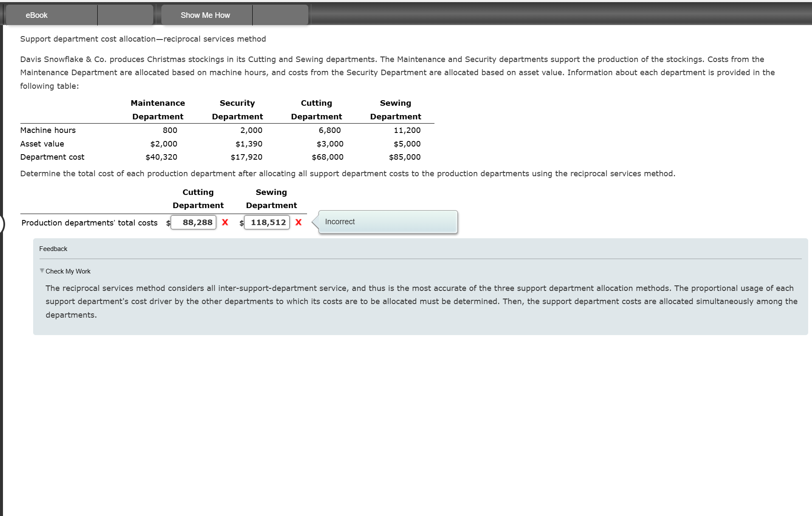Click the red X beside 118,512
812x516 pixels.
[x=298, y=222]
